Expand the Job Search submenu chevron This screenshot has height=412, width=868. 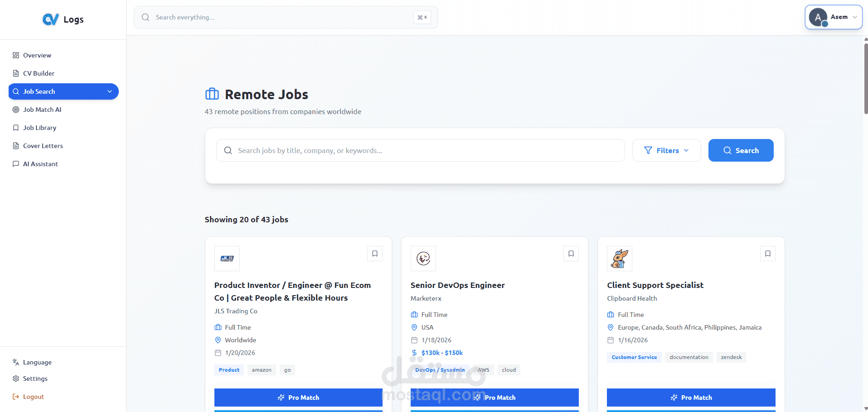click(110, 91)
